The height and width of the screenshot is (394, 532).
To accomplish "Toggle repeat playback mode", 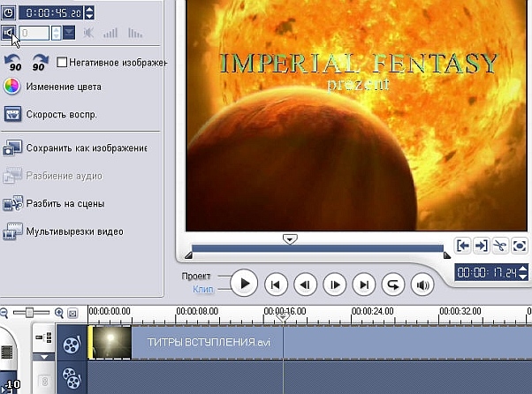I will 392,284.
